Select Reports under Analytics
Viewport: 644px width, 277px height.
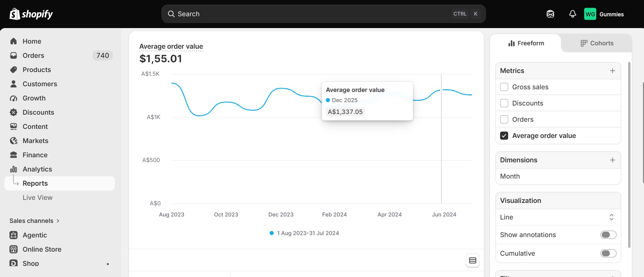point(59,183)
